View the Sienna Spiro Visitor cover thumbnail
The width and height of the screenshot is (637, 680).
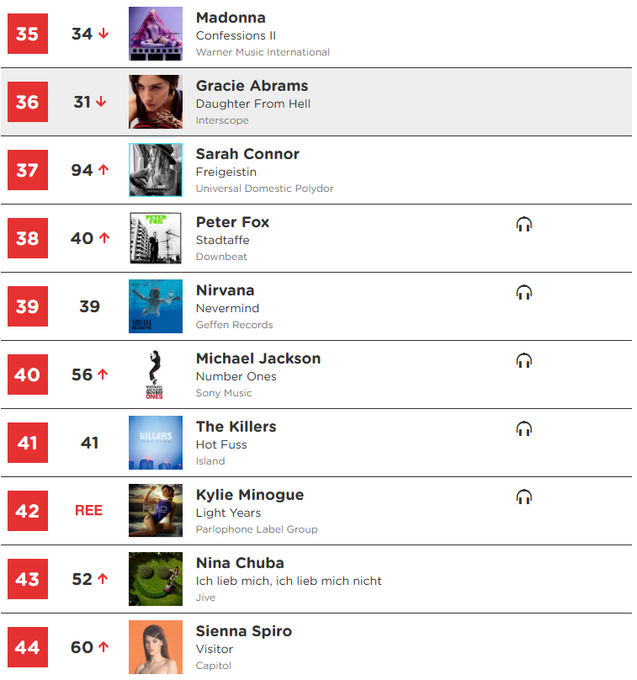156,647
